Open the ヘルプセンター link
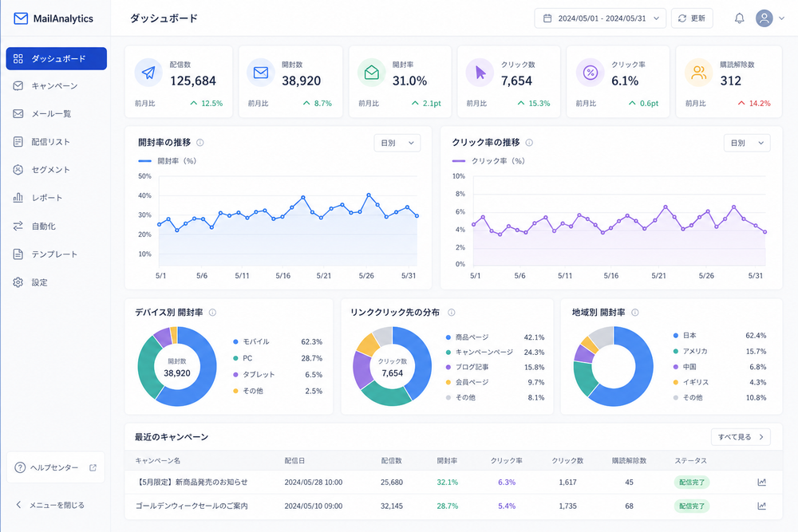The height and width of the screenshot is (532, 798). tap(56, 467)
